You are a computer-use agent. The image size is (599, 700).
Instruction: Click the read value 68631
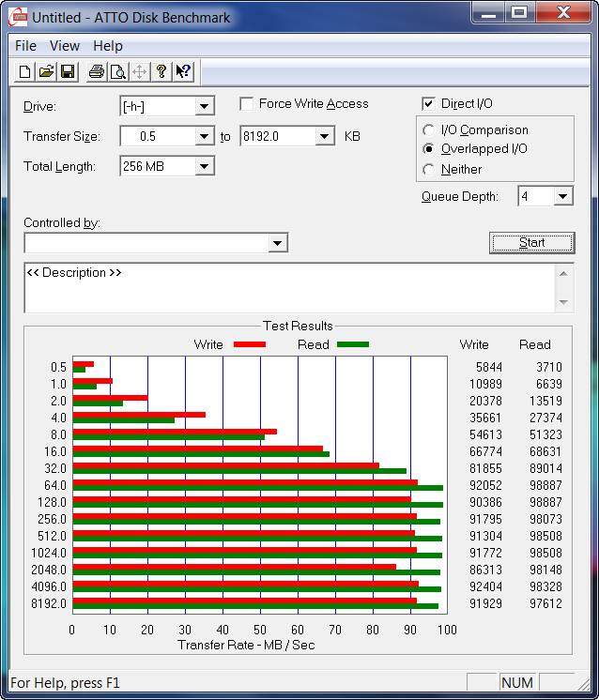(x=545, y=451)
